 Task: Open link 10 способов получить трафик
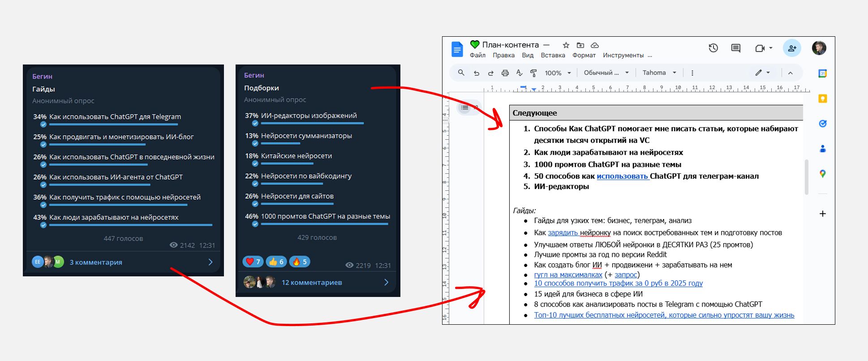coord(618,283)
